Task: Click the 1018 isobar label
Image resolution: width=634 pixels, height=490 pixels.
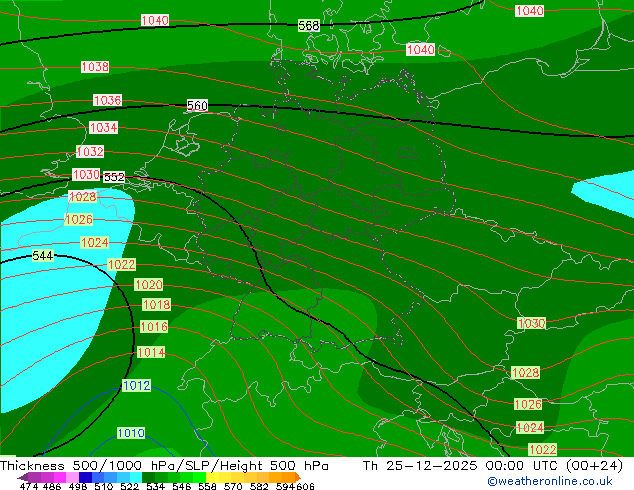Action: pyautogui.click(x=156, y=304)
